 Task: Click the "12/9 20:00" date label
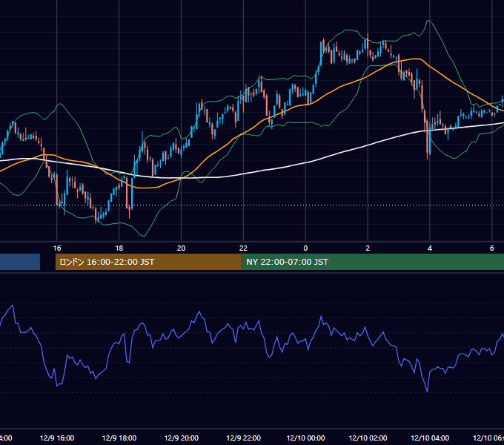(x=182, y=438)
